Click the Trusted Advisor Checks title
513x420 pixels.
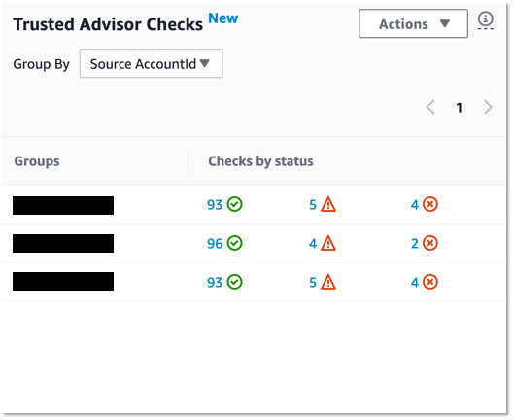[x=108, y=24]
